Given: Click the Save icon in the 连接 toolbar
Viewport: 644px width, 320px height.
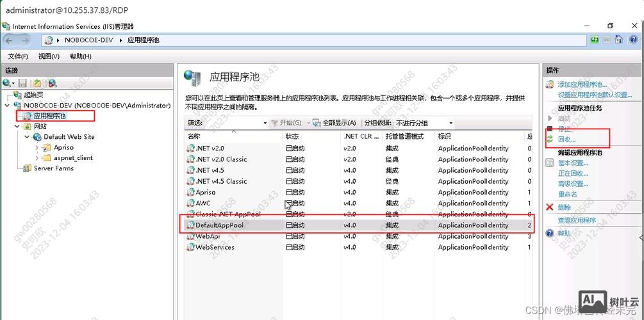Looking at the screenshot, I should [22, 83].
